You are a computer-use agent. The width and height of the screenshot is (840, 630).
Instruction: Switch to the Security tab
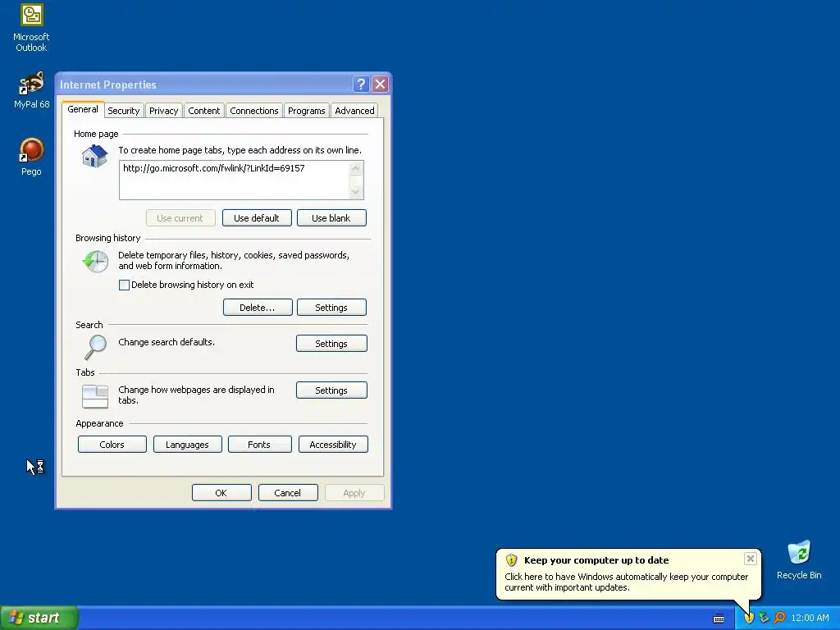[123, 111]
